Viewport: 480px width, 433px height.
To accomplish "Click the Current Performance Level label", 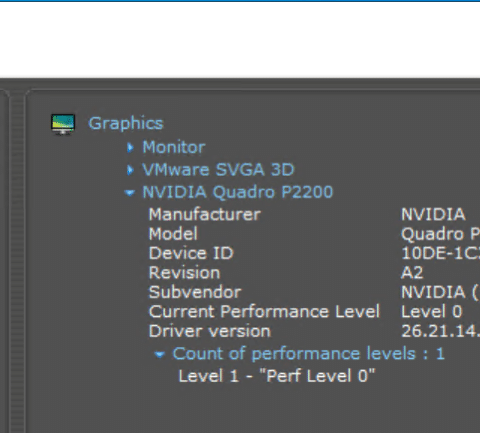I will coord(264,312).
